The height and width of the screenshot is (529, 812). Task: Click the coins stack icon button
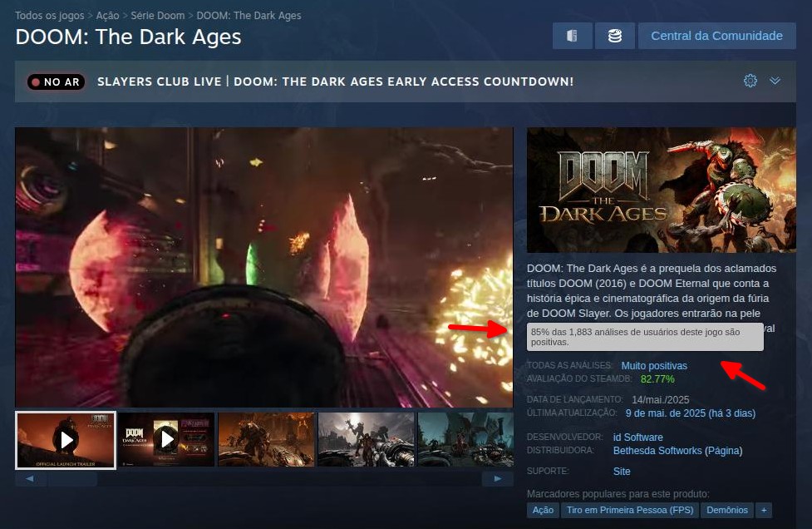click(x=615, y=36)
